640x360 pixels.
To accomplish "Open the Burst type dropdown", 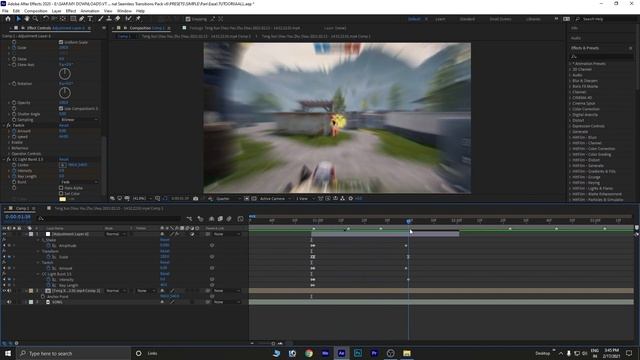I will (x=79, y=182).
